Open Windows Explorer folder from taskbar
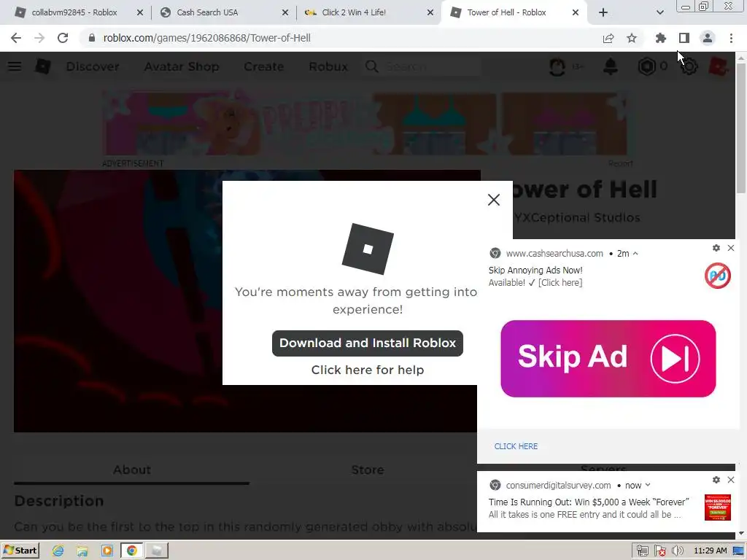The image size is (747, 560). pyautogui.click(x=82, y=551)
